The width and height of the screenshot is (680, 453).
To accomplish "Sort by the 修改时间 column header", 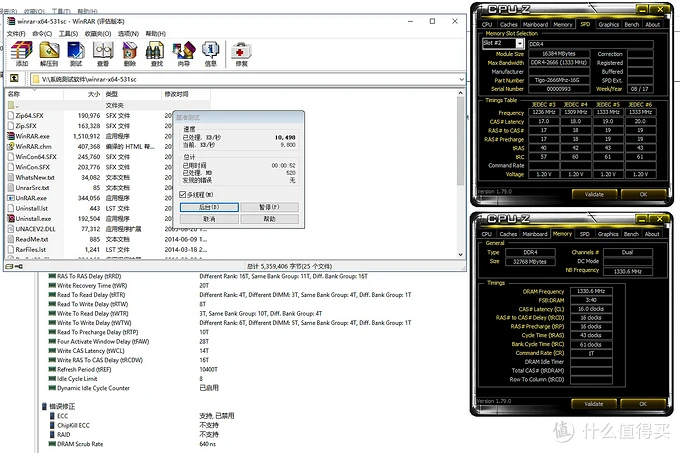I will pyautogui.click(x=186, y=94).
